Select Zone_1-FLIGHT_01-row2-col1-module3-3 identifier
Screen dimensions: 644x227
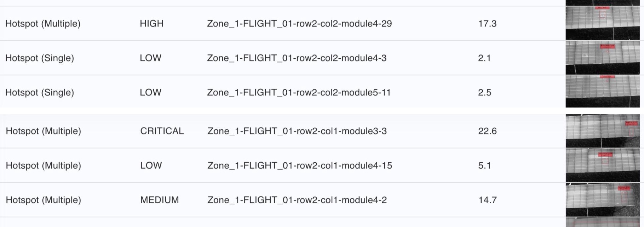[297, 131]
